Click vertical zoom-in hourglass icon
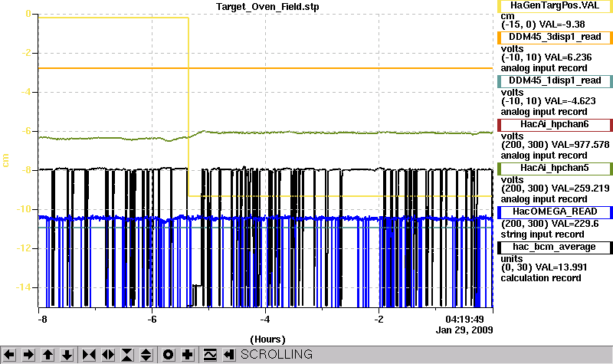Image resolution: width=613 pixels, height=364 pixels. (x=127, y=355)
